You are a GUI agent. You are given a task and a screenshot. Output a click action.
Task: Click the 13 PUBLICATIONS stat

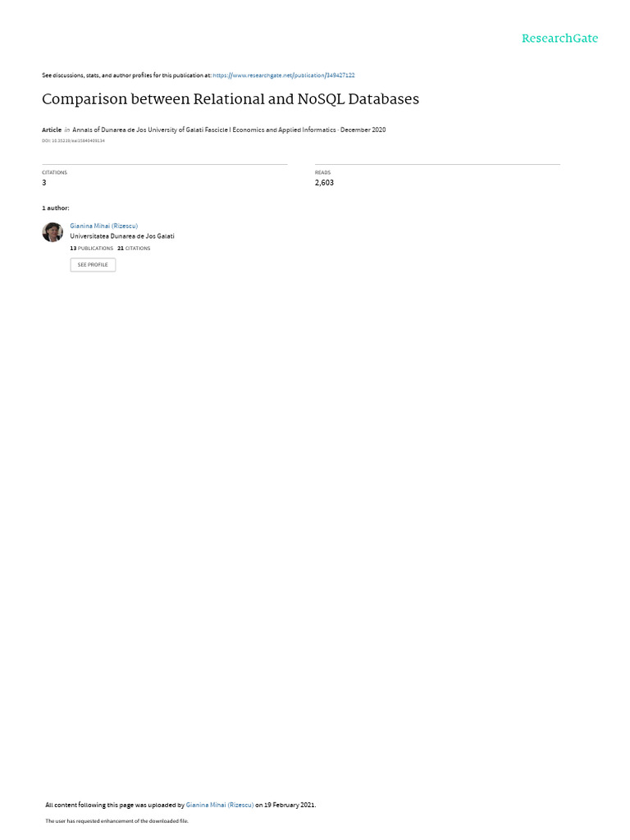pyautogui.click(x=92, y=249)
